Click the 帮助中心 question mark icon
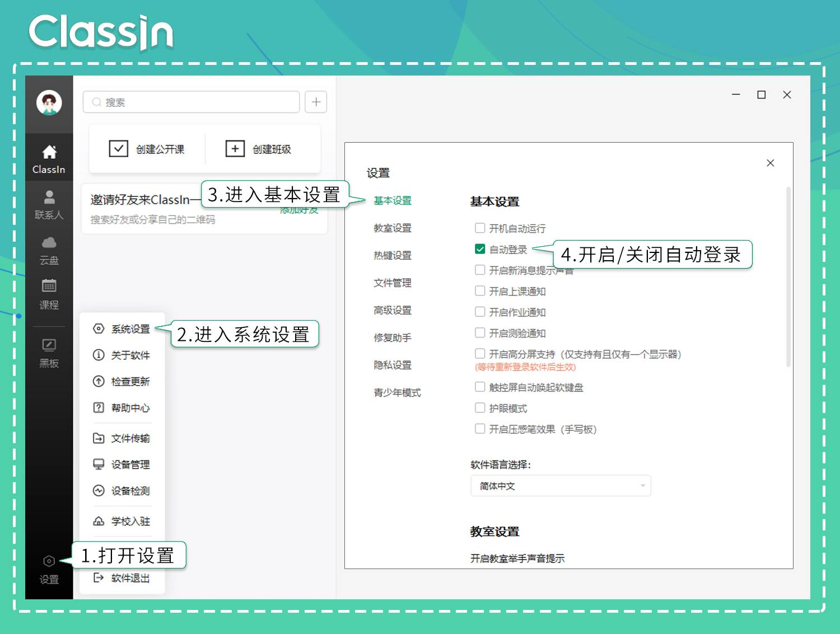 pos(99,407)
